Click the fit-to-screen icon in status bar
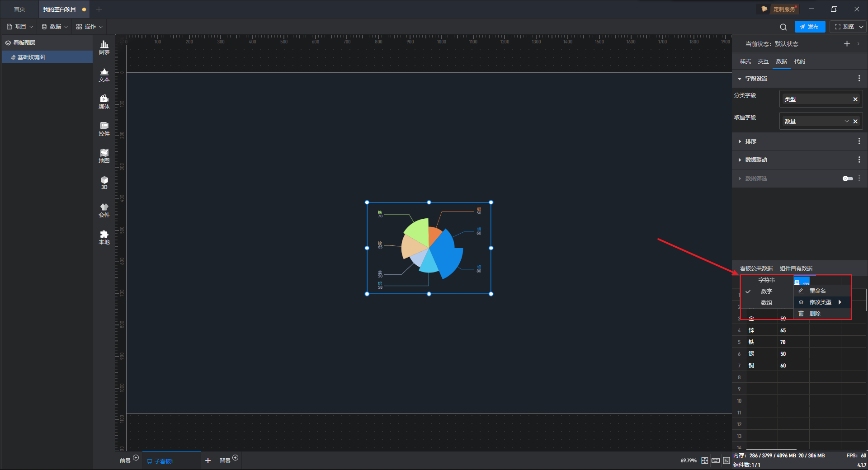868x470 pixels. coord(704,461)
